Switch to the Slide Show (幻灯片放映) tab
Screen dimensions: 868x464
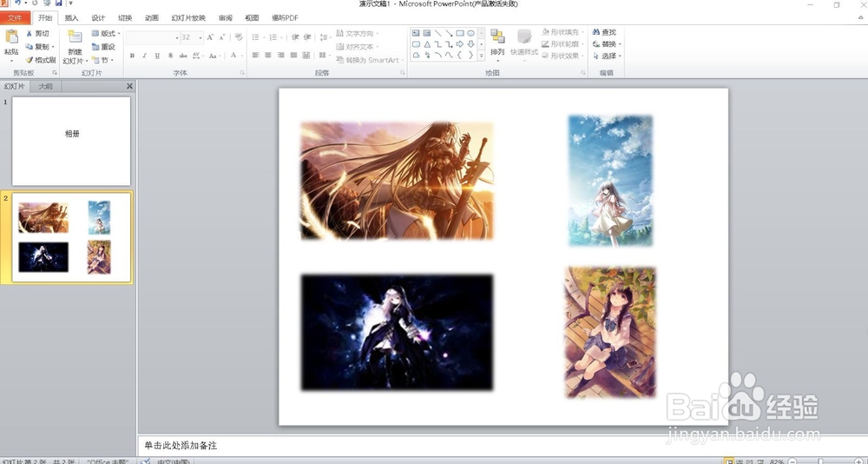point(188,17)
